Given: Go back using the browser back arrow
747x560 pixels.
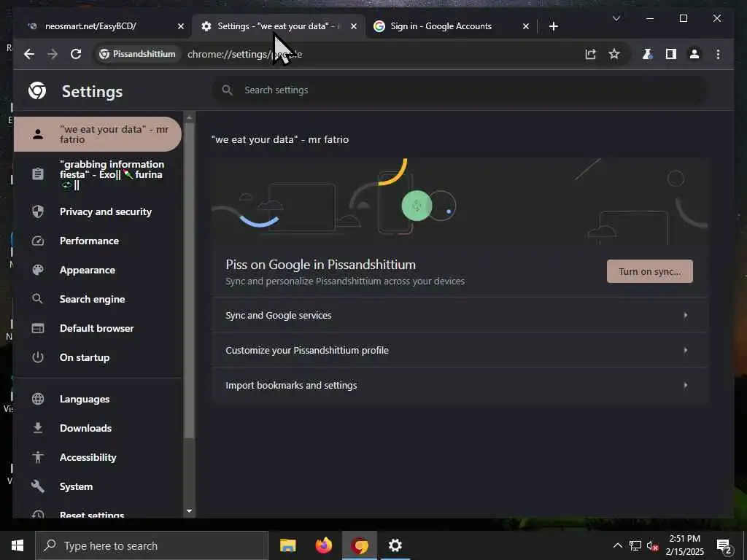Looking at the screenshot, I should (29, 54).
